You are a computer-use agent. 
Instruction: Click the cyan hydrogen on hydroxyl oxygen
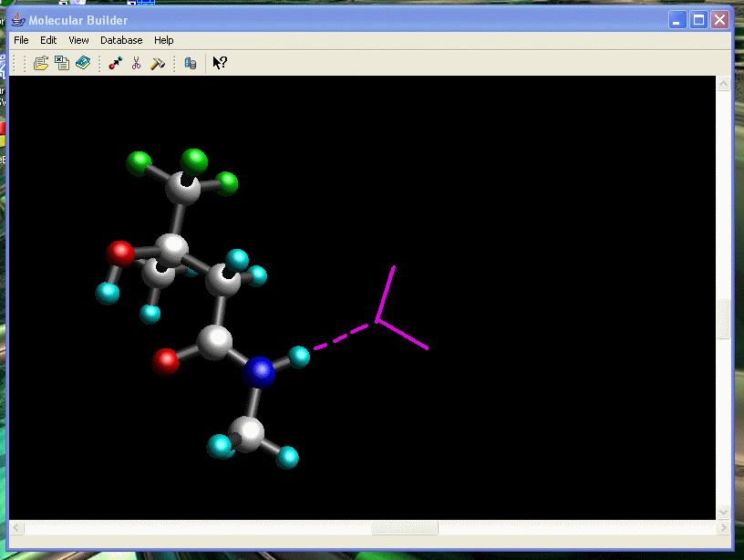(108, 294)
